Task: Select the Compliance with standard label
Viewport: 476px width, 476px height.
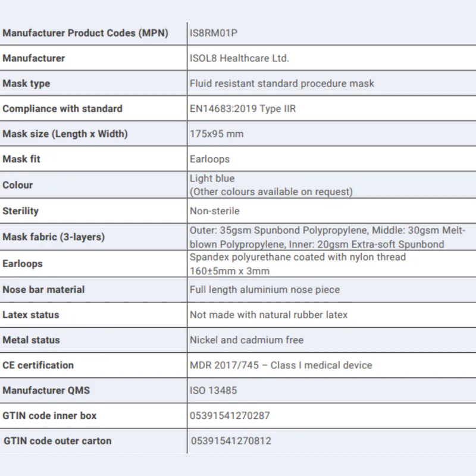Action: click(62, 109)
